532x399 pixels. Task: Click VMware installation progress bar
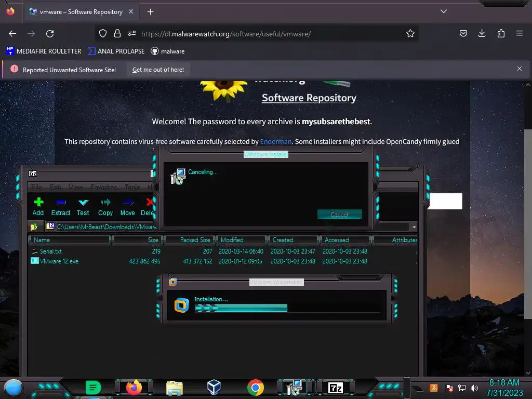tap(287, 308)
